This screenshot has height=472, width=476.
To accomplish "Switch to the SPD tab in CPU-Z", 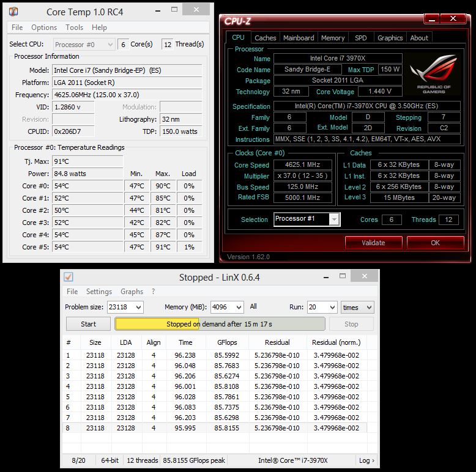I will [361, 38].
